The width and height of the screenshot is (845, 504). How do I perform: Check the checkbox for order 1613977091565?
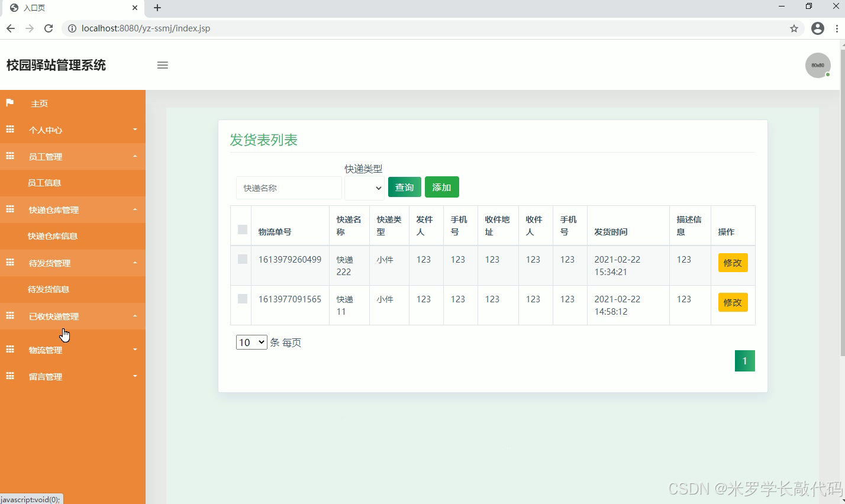[241, 299]
